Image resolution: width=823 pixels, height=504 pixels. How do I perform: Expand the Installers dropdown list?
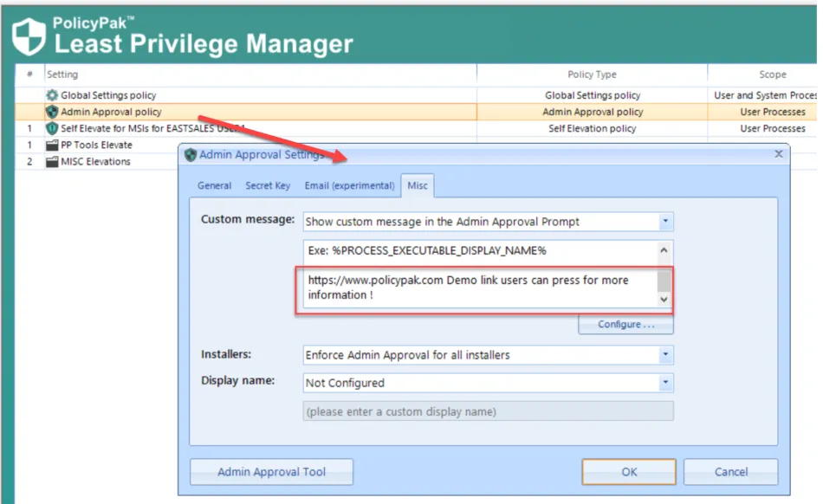pos(665,355)
